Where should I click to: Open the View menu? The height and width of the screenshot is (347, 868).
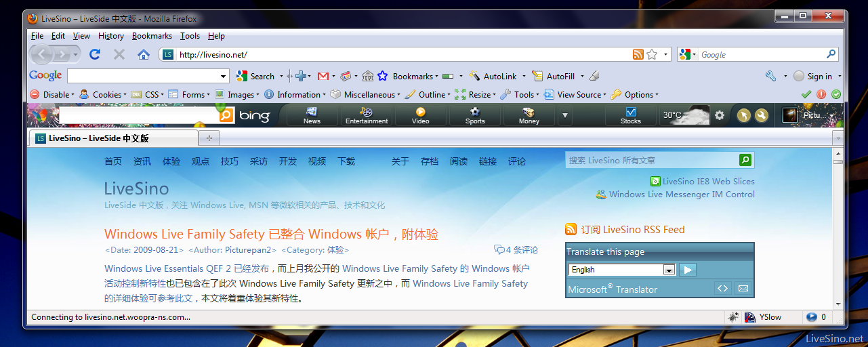pos(81,36)
